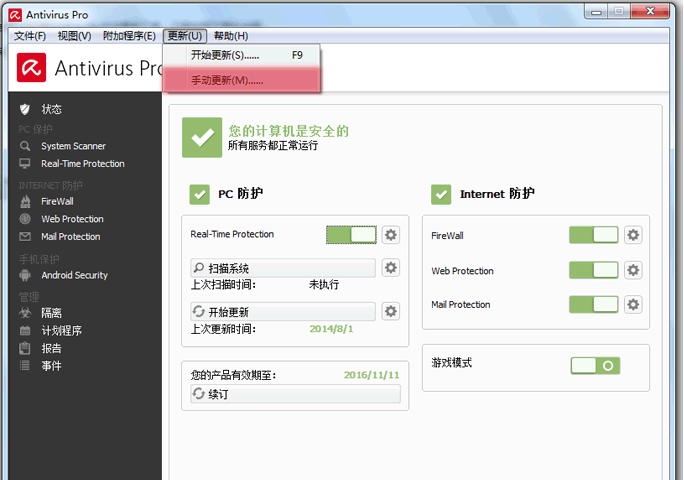Click the 开始更新 button in PC 防护
The image size is (684, 480).
pyautogui.click(x=283, y=312)
